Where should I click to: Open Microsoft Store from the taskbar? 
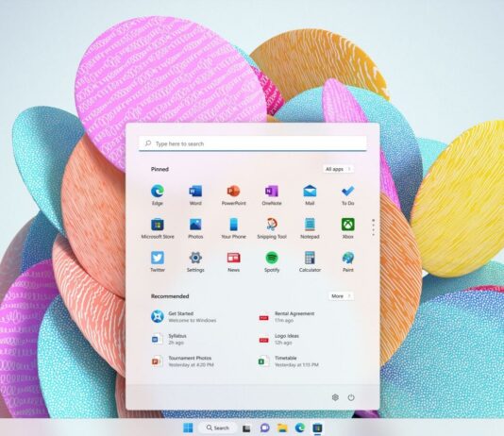(317, 428)
